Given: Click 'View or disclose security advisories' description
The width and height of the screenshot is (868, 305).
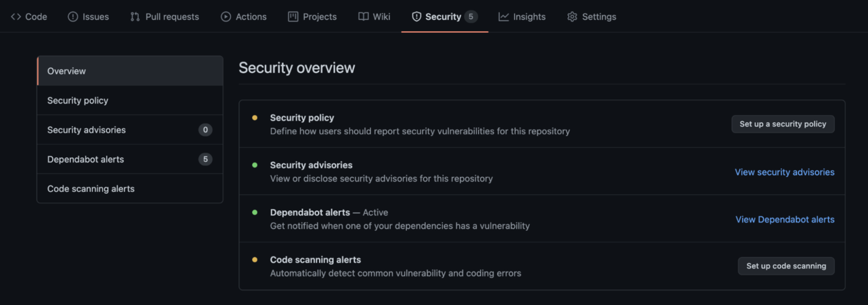Looking at the screenshot, I should [381, 178].
